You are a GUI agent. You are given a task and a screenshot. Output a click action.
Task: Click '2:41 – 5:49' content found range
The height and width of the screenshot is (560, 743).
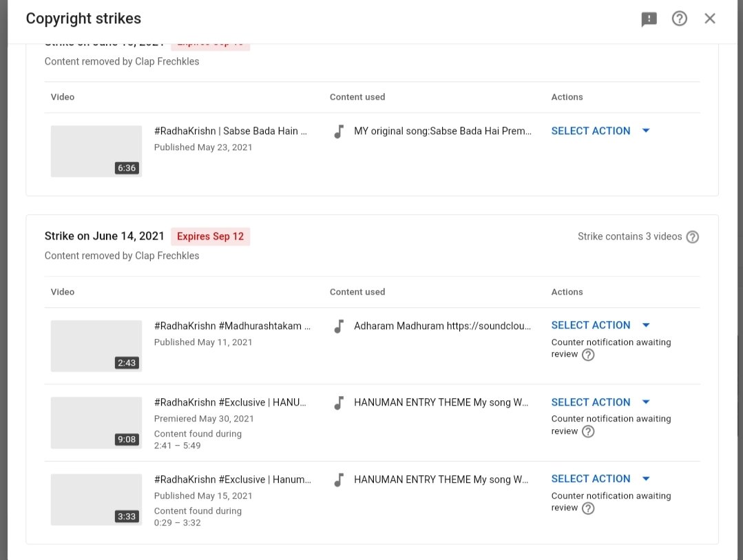[177, 446]
